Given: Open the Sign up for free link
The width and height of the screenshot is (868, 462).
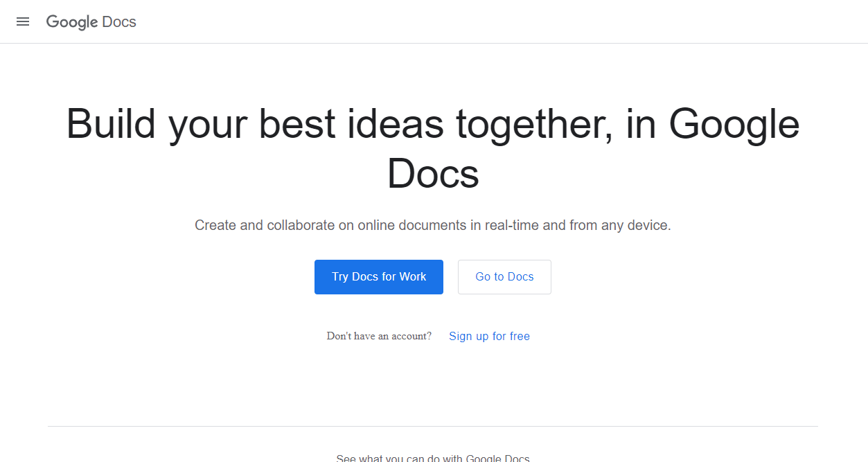Looking at the screenshot, I should [489, 336].
